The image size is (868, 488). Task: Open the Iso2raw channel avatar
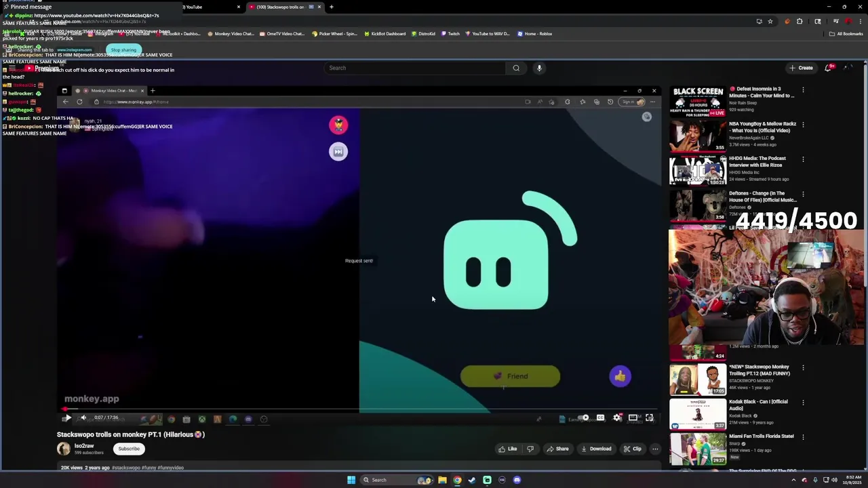pyautogui.click(x=64, y=449)
